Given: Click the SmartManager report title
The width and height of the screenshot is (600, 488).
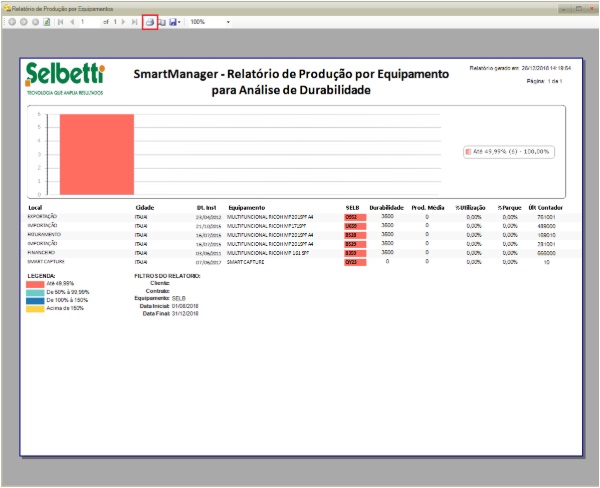Looking at the screenshot, I should (x=291, y=82).
